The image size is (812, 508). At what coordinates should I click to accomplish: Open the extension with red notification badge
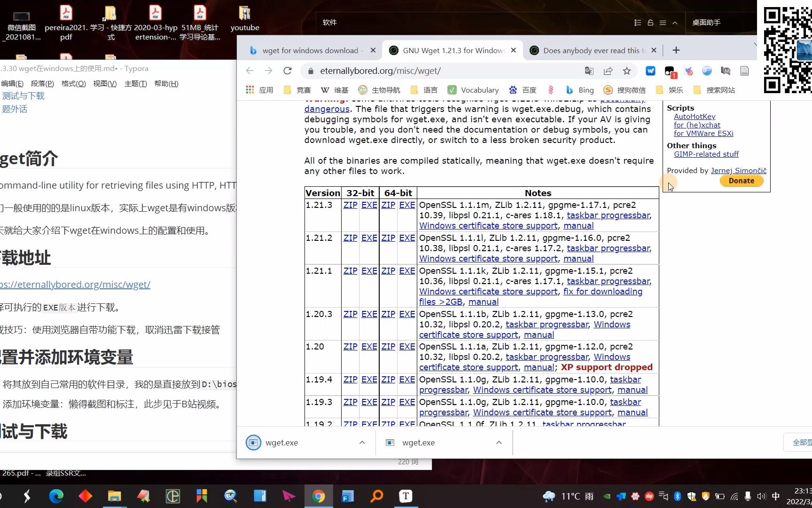[x=669, y=71]
